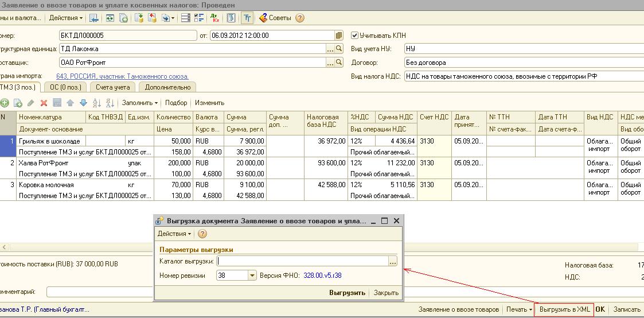Switch to the Дополнительно tab
Viewport: 644px width, 318px height.
tap(167, 87)
